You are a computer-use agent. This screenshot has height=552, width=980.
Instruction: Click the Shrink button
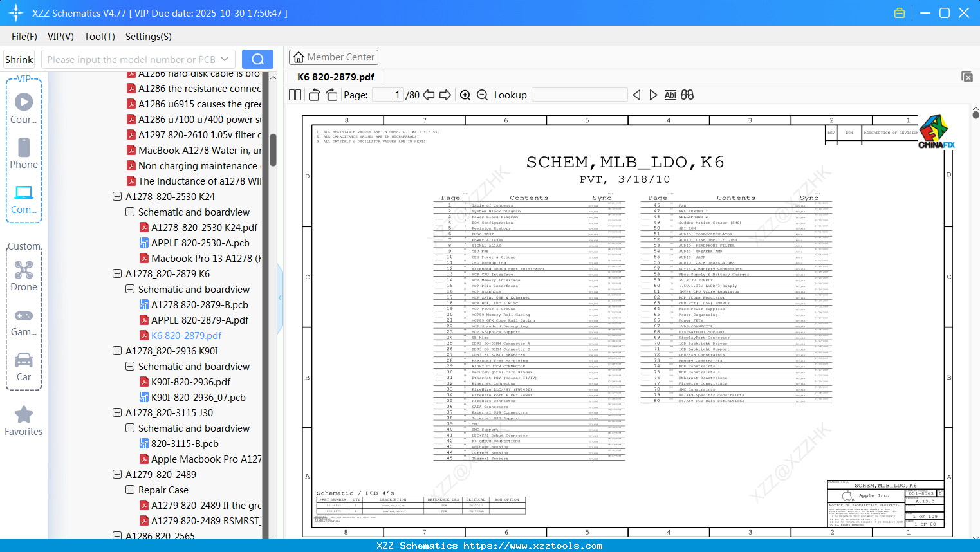click(x=19, y=59)
